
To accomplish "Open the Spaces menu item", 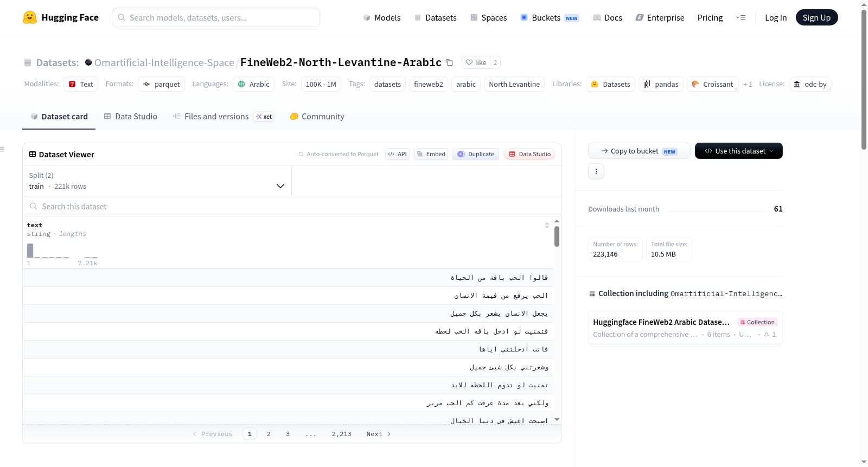I will coord(488,17).
